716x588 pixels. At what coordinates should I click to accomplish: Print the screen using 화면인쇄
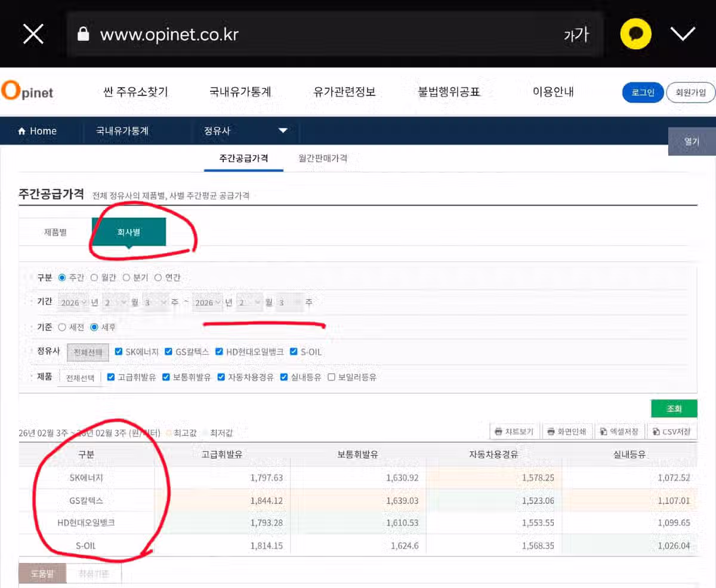[x=564, y=431]
